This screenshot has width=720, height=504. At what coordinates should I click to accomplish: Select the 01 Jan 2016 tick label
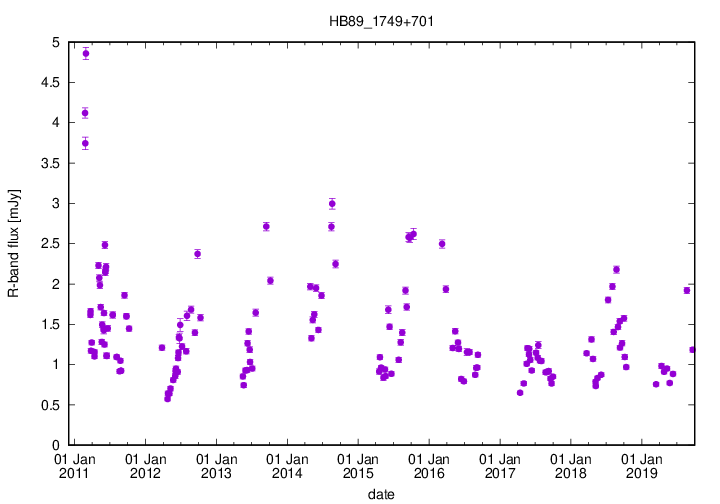[429, 464]
